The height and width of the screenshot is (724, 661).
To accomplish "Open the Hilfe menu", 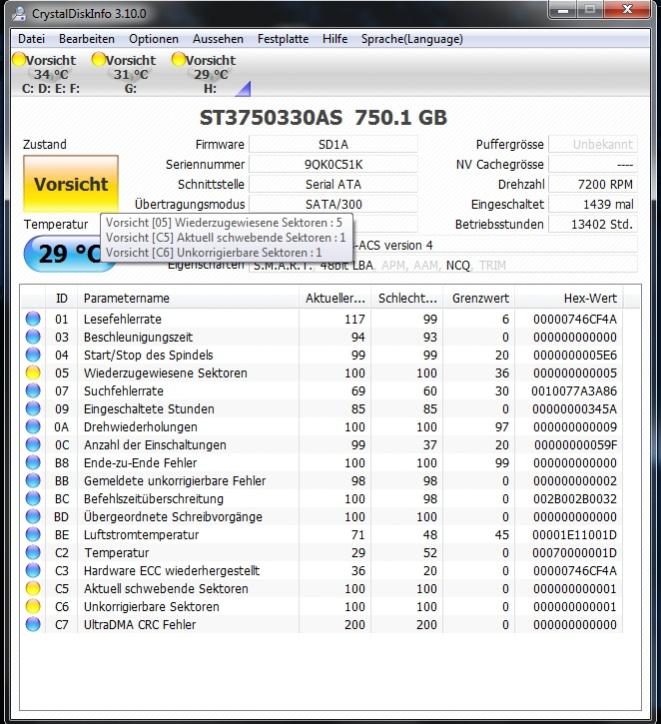I will pyautogui.click(x=335, y=39).
